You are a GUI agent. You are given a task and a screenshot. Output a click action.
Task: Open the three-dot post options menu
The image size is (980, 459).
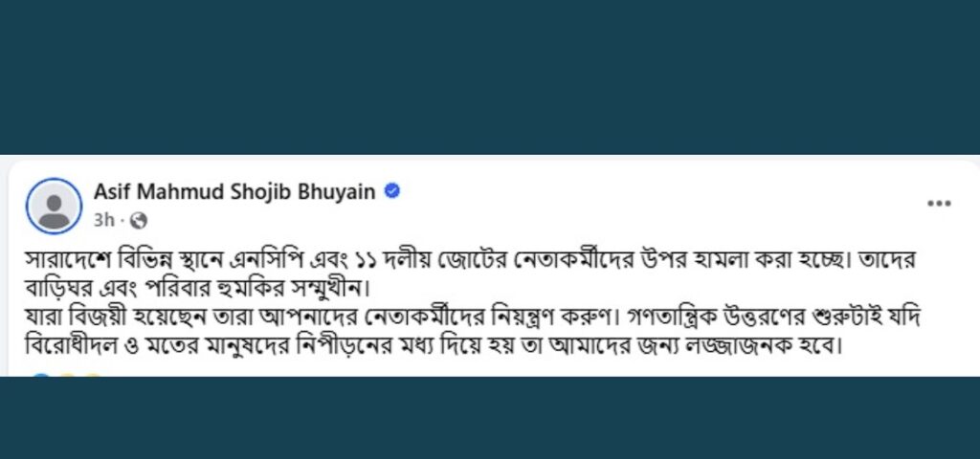pyautogui.click(x=939, y=204)
